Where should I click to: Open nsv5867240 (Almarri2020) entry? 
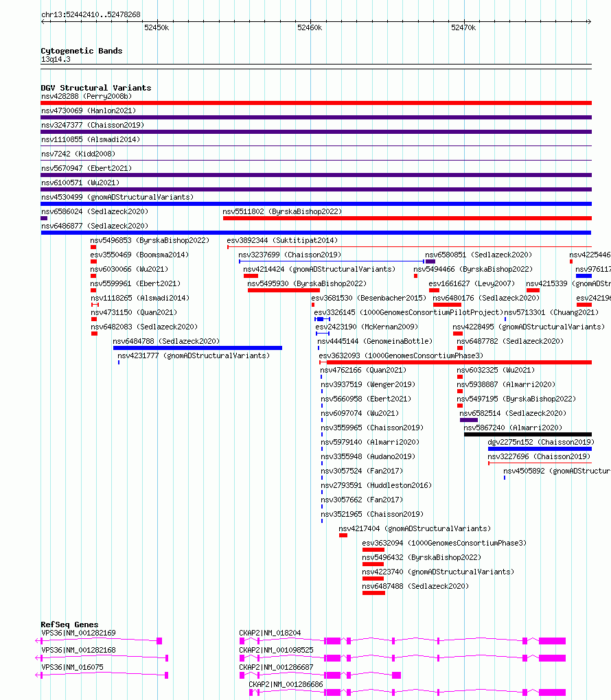514,428
